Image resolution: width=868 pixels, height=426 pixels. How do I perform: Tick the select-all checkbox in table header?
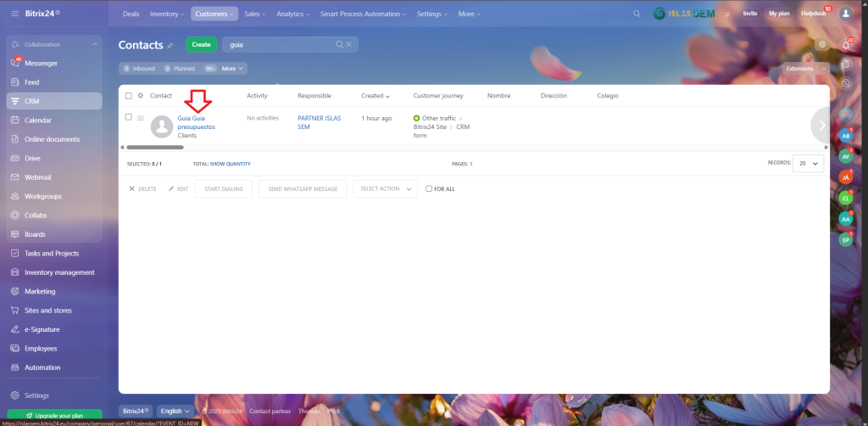[129, 96]
